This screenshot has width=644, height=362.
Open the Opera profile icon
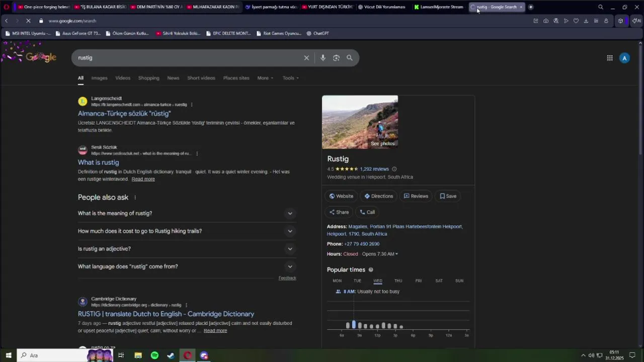(606, 21)
